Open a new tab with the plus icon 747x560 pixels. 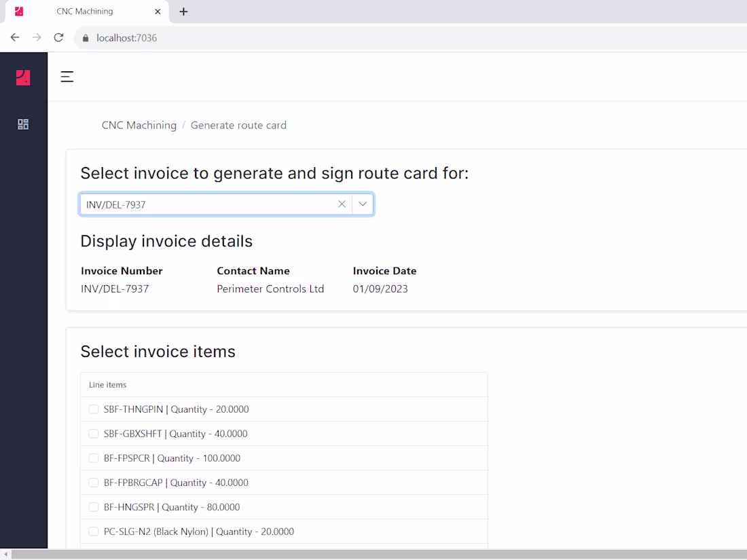click(183, 11)
